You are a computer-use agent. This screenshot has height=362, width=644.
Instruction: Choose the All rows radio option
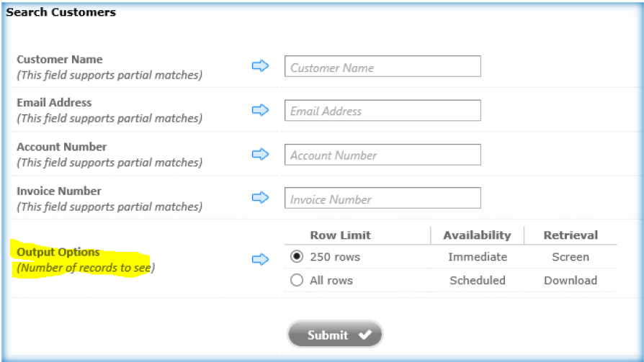tap(297, 281)
